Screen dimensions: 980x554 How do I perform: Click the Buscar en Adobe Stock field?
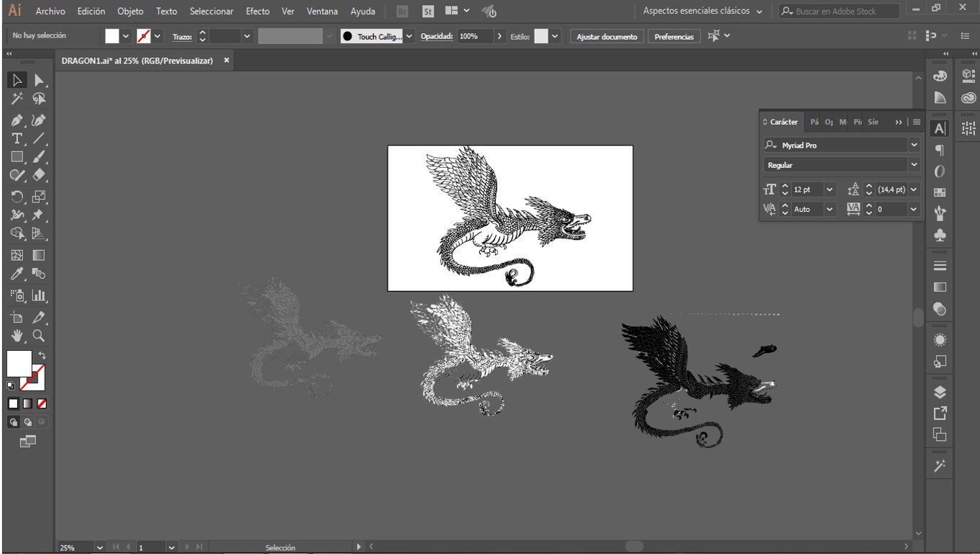pyautogui.click(x=839, y=12)
